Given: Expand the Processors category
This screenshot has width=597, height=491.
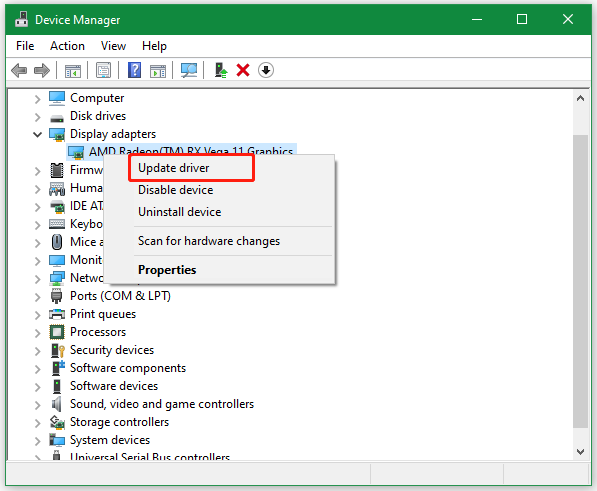Looking at the screenshot, I should click(37, 333).
